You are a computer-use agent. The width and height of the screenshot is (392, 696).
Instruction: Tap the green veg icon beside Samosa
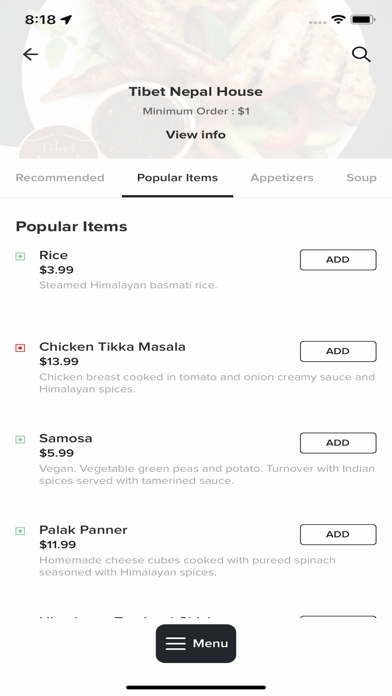click(x=20, y=439)
